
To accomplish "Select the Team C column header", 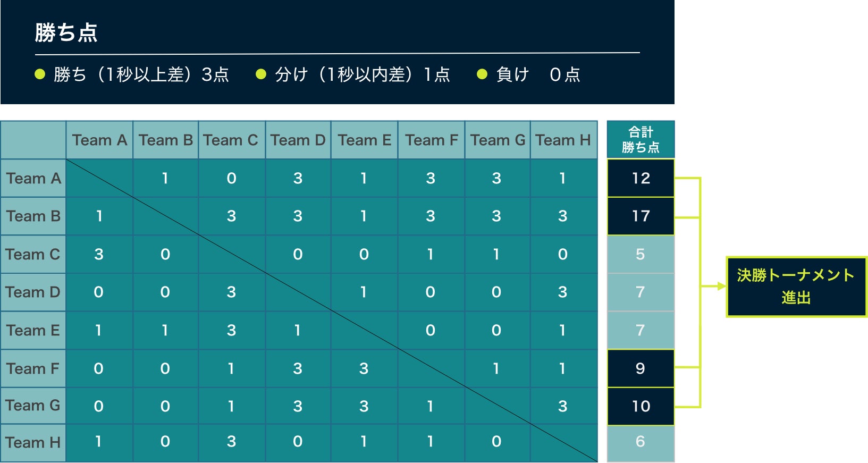I will [x=231, y=140].
